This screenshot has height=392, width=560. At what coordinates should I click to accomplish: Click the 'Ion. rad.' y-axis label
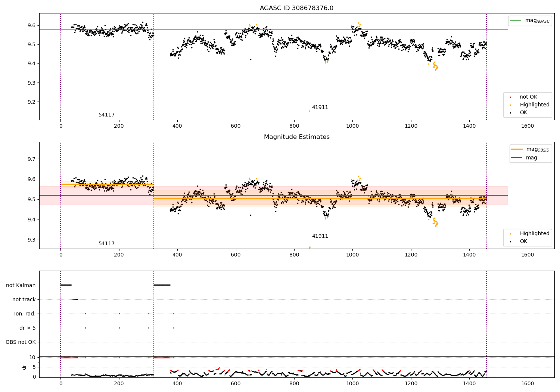[25, 314]
